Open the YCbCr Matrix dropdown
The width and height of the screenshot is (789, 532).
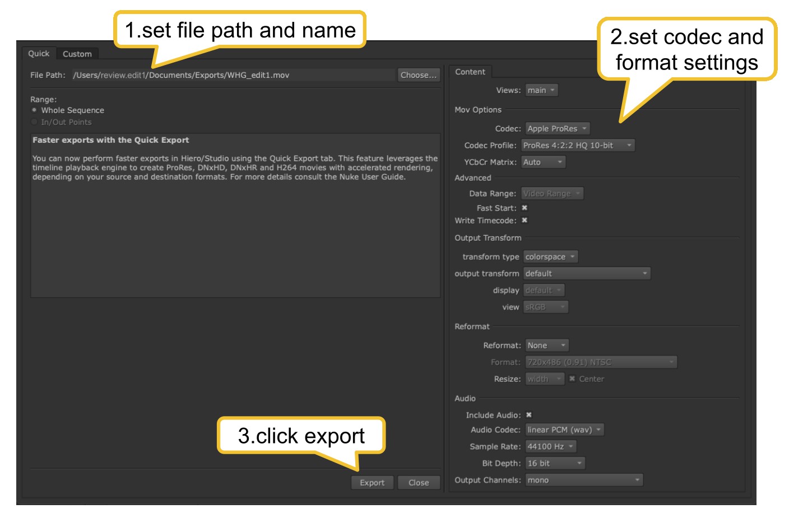tap(542, 162)
